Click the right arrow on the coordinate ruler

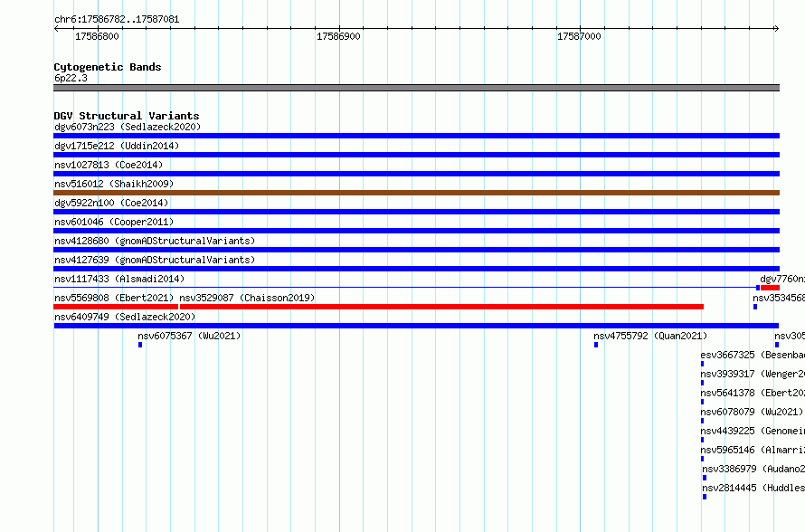(777, 29)
